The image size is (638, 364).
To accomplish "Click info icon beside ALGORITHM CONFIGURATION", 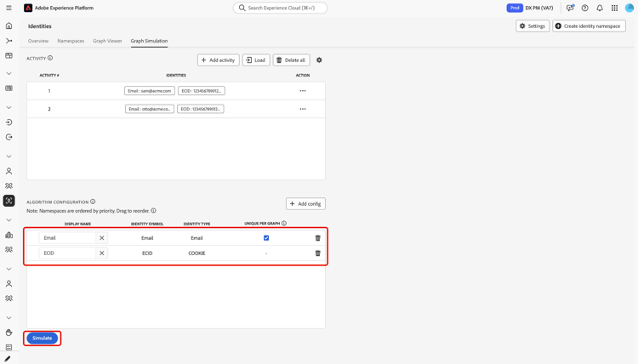I will (x=93, y=202).
